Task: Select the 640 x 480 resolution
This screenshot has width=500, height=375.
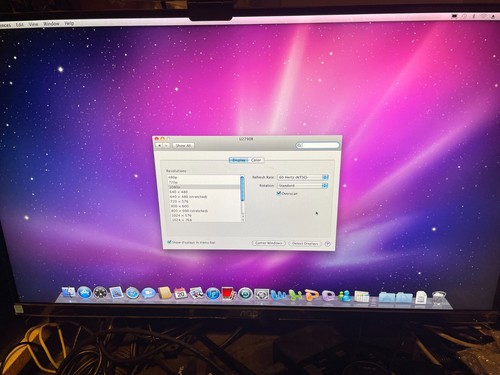Action: click(x=204, y=192)
